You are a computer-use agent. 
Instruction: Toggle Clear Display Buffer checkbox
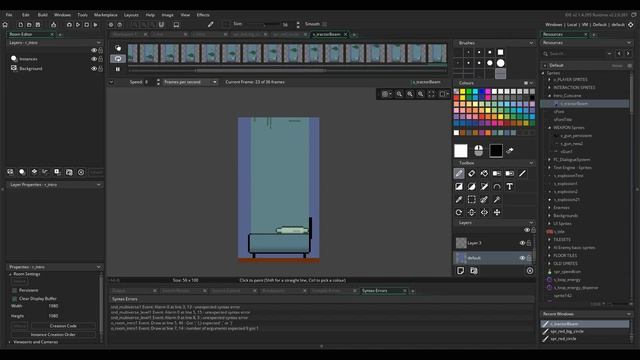(15, 299)
